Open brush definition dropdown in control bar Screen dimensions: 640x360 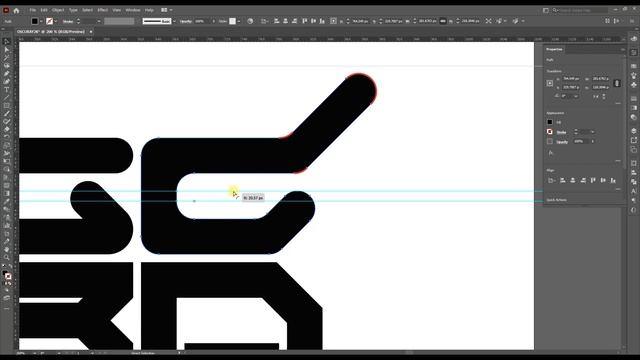[x=174, y=21]
